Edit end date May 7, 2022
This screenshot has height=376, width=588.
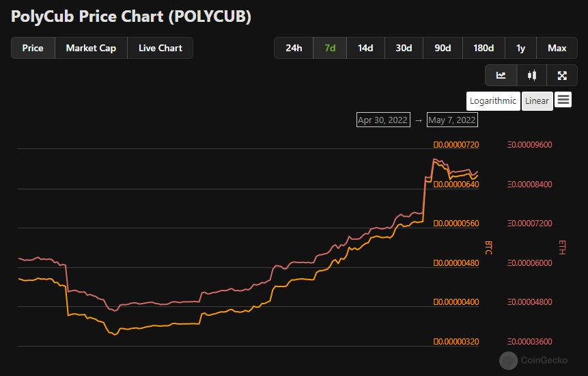(452, 120)
